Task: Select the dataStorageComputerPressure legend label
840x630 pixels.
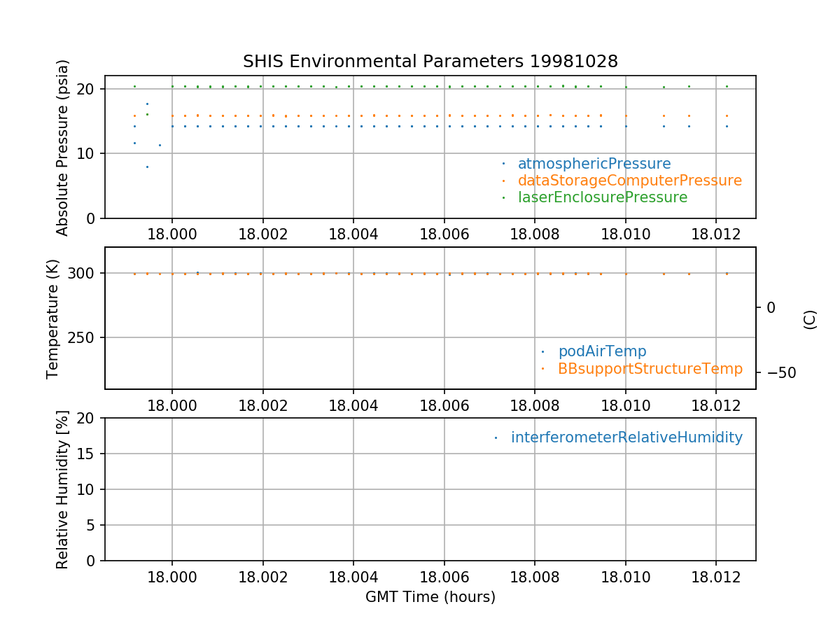Action: 629,181
